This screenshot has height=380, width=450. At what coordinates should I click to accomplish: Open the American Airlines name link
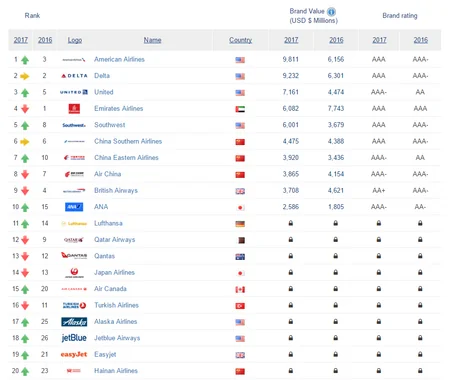(x=119, y=59)
